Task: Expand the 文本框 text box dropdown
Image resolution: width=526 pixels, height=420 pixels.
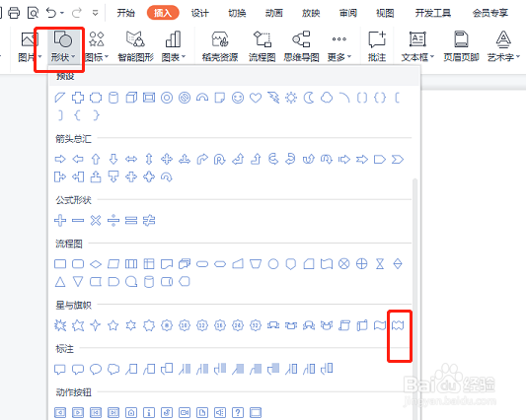Action: tap(417, 47)
